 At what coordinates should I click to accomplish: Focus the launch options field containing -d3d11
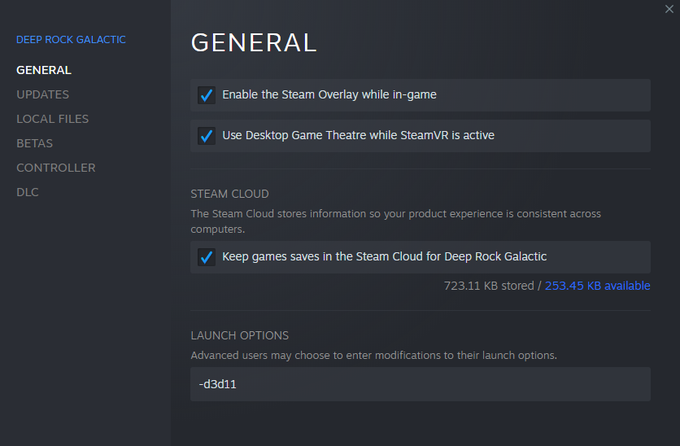[x=420, y=384]
